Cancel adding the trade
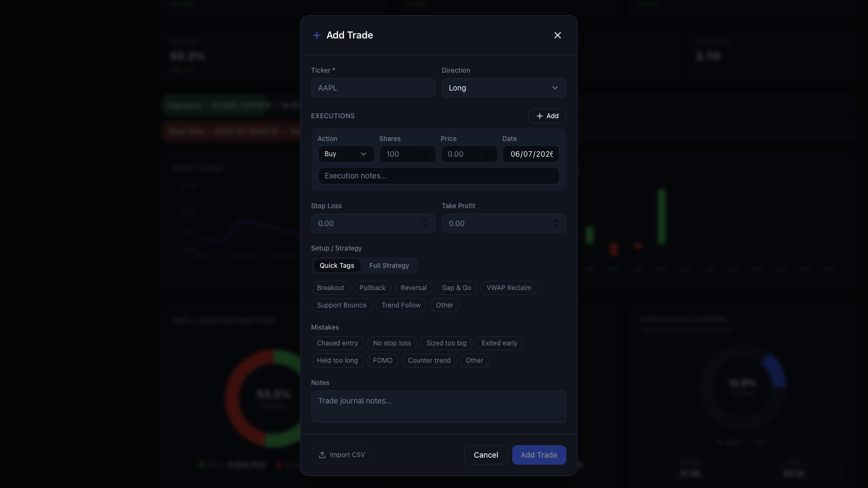868x488 pixels. click(486, 455)
